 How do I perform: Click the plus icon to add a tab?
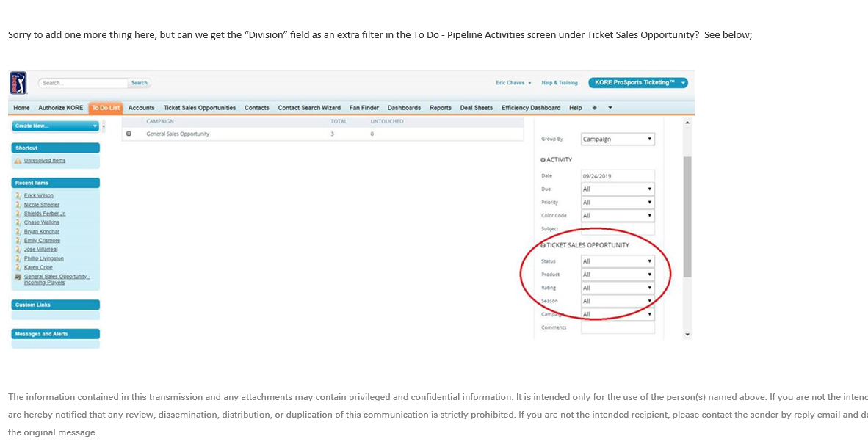pos(594,108)
